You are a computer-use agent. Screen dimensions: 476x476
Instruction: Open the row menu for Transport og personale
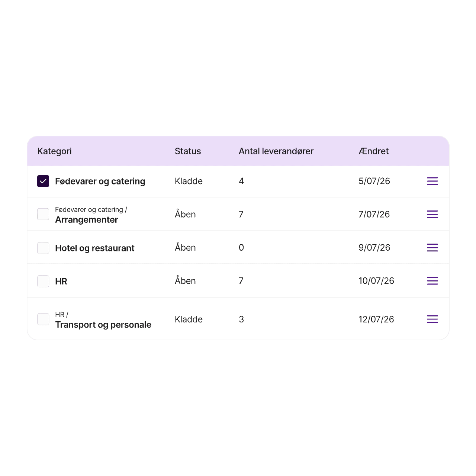point(432,319)
